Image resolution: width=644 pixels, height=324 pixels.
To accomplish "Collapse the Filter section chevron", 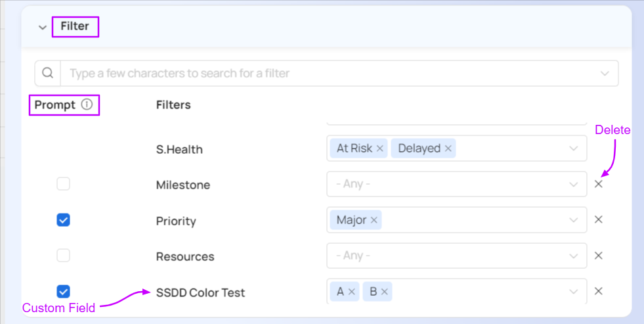I will [x=43, y=28].
